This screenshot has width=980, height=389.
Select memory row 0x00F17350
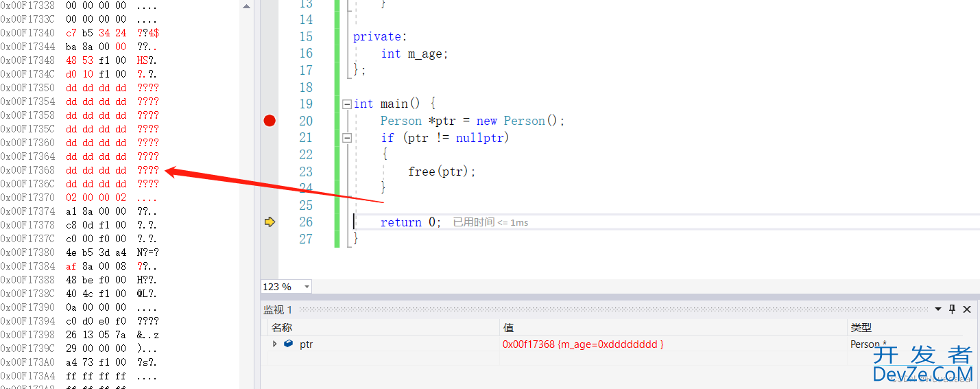pos(80,88)
